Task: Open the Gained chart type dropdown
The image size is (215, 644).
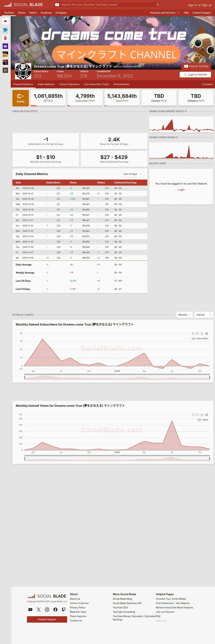Action: [x=204, y=315]
